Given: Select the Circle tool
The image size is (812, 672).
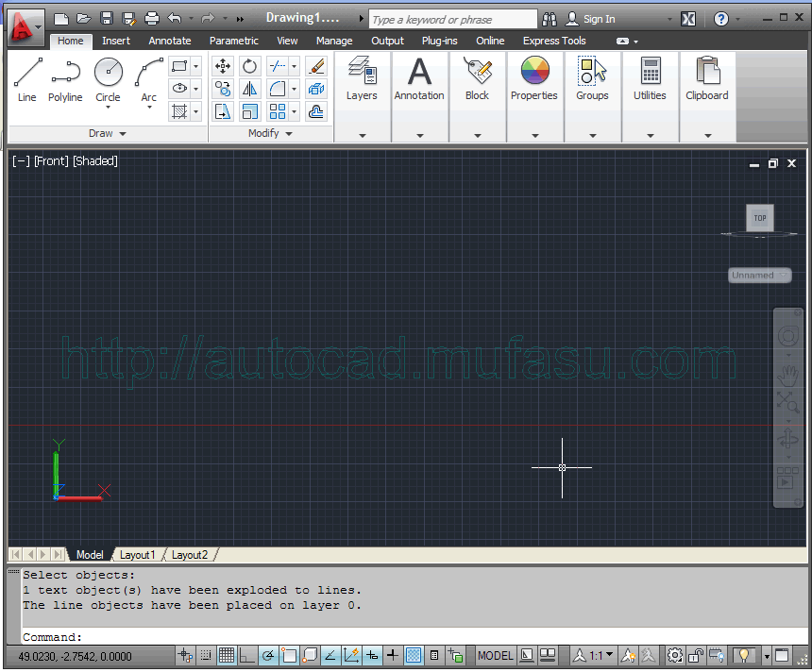Looking at the screenshot, I should coord(109,79).
